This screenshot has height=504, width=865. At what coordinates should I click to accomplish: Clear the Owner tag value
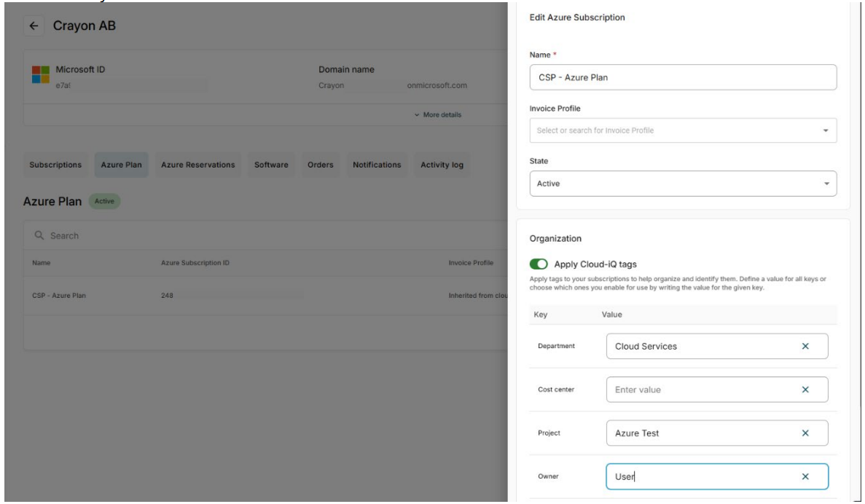pyautogui.click(x=805, y=476)
